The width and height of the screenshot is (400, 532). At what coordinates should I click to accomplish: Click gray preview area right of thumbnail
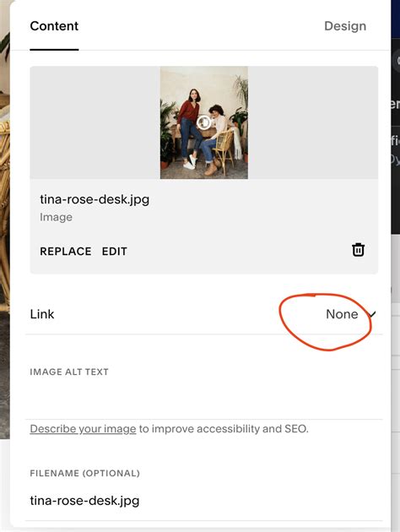coord(313,122)
